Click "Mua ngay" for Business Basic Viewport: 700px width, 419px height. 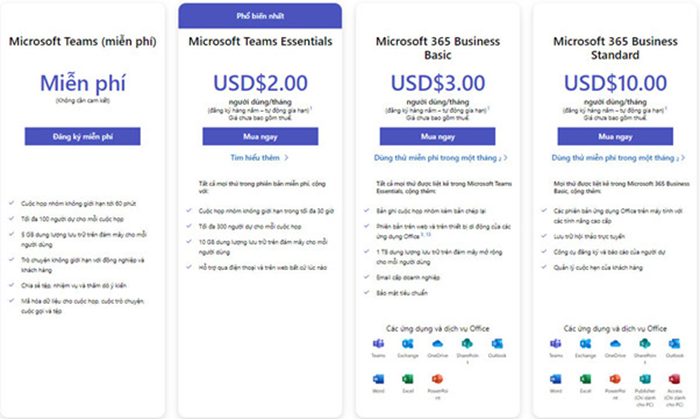(x=436, y=136)
